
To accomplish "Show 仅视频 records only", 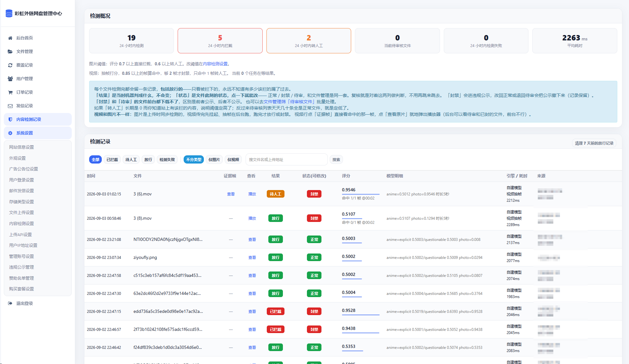I will 233,159.
